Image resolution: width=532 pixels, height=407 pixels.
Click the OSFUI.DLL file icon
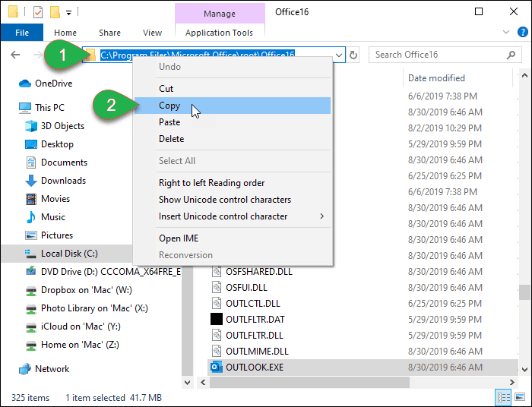point(217,287)
